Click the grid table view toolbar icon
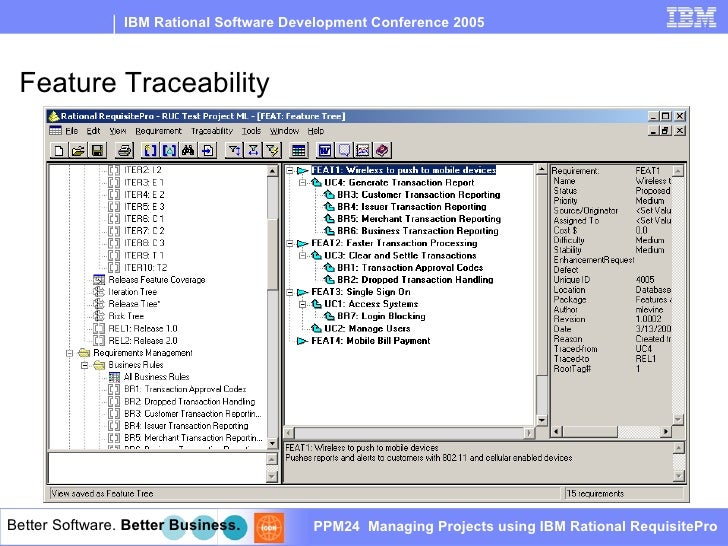 [x=298, y=150]
